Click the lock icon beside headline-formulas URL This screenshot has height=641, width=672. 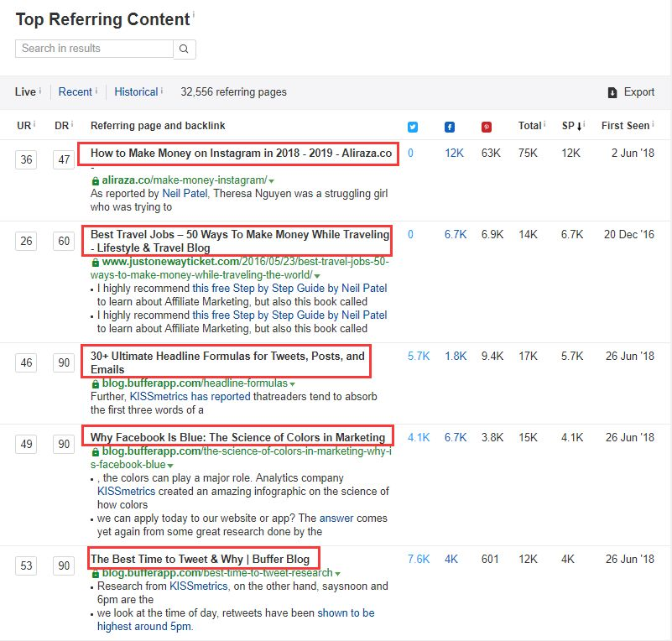pyautogui.click(x=95, y=384)
